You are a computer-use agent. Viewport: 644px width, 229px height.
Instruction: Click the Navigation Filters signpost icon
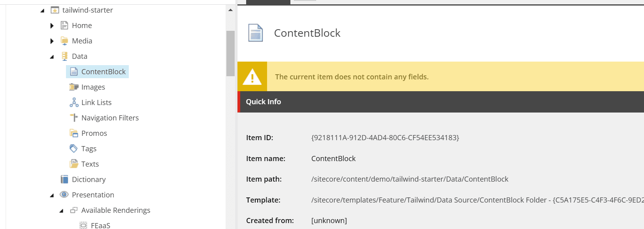coord(74,118)
